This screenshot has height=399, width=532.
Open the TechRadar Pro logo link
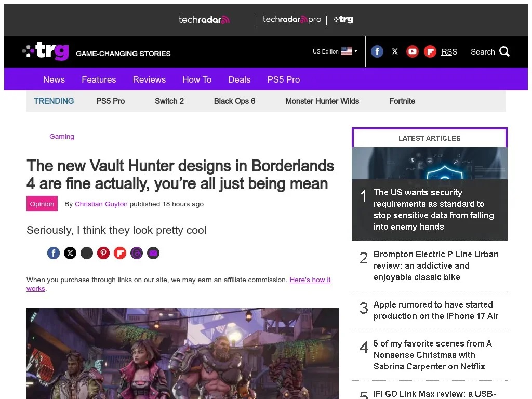pyautogui.click(x=292, y=20)
